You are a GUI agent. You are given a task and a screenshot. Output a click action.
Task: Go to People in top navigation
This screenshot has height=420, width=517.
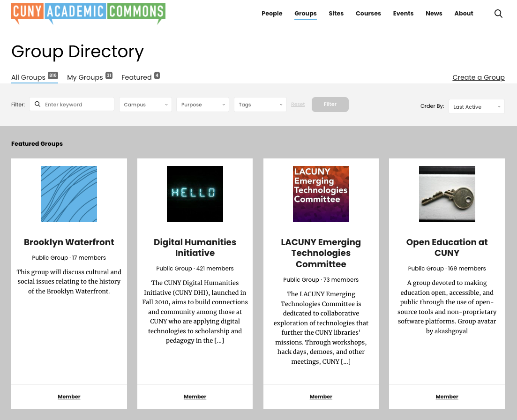tap(272, 14)
